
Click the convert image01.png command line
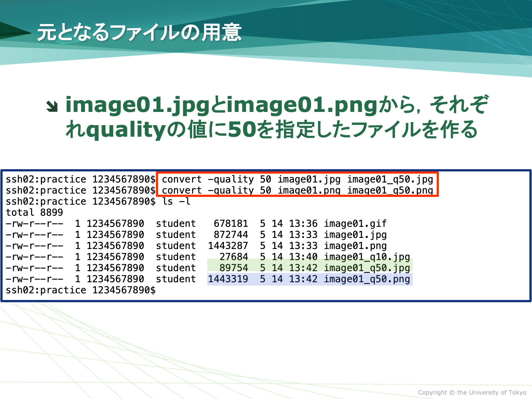click(297, 190)
